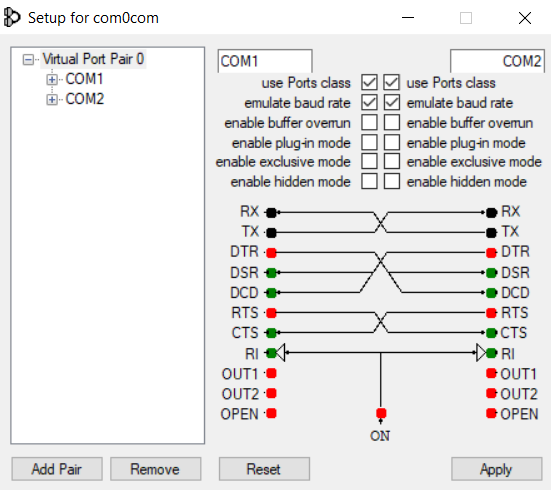551x490 pixels.
Task: Enable plug-in mode for COM1
Action: coord(369,142)
